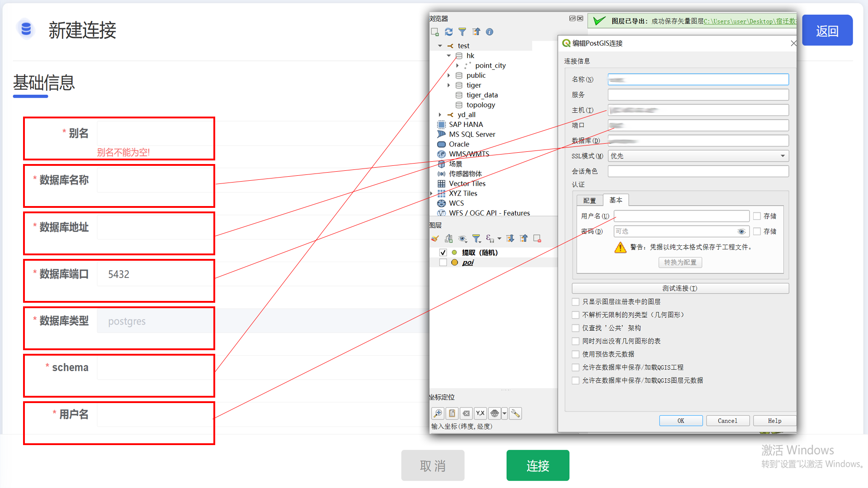The image size is (868, 488).
Task: Open epsilon filter dropdown arrow in layers toolbar
Action: point(499,239)
